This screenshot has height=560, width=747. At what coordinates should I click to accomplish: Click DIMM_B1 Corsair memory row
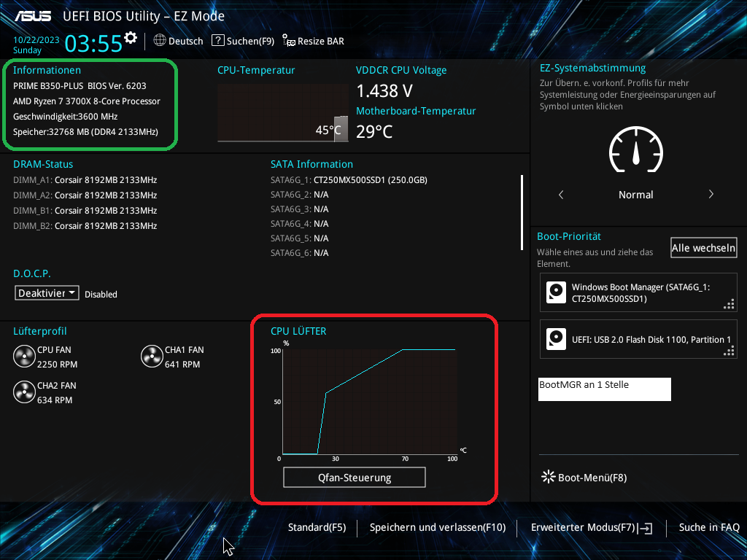tap(85, 211)
